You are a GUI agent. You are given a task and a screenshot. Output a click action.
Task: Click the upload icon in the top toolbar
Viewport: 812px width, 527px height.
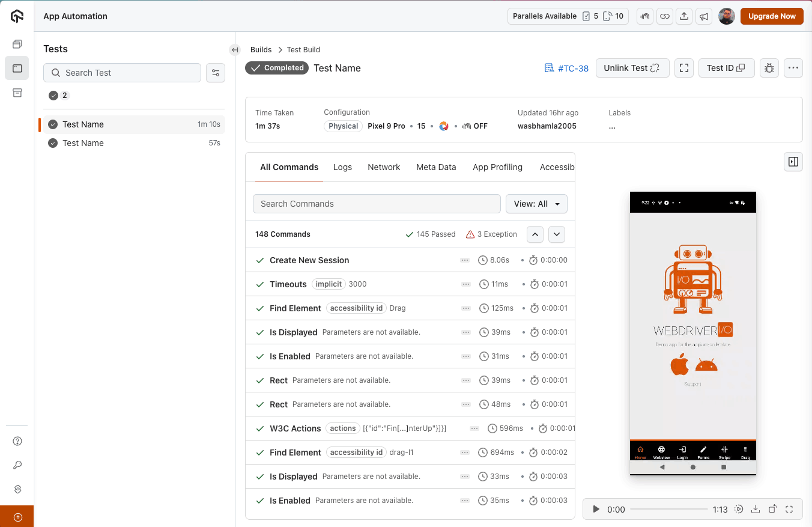pyautogui.click(x=684, y=16)
